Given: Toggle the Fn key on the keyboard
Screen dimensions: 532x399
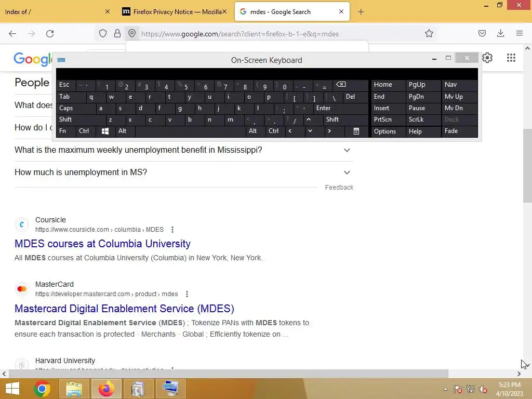Looking at the screenshot, I should point(66,131).
